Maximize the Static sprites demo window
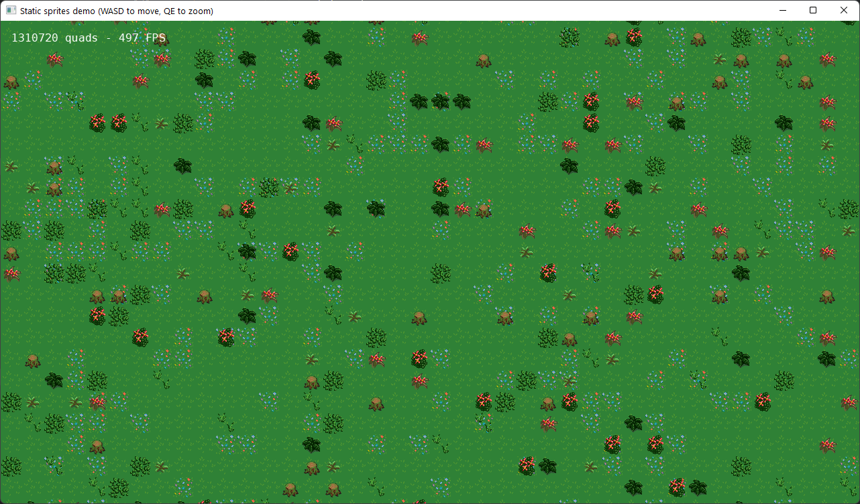 coord(813,11)
